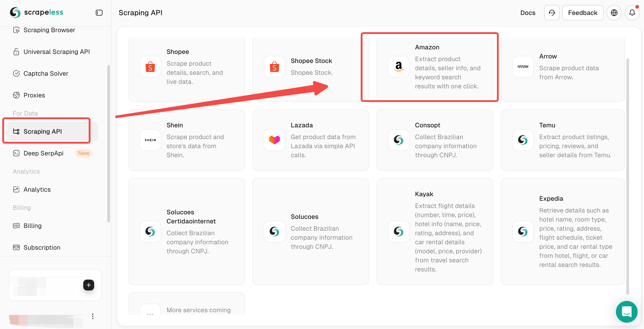Open the Subscription page
This screenshot has width=644, height=329.
pyautogui.click(x=52, y=247)
